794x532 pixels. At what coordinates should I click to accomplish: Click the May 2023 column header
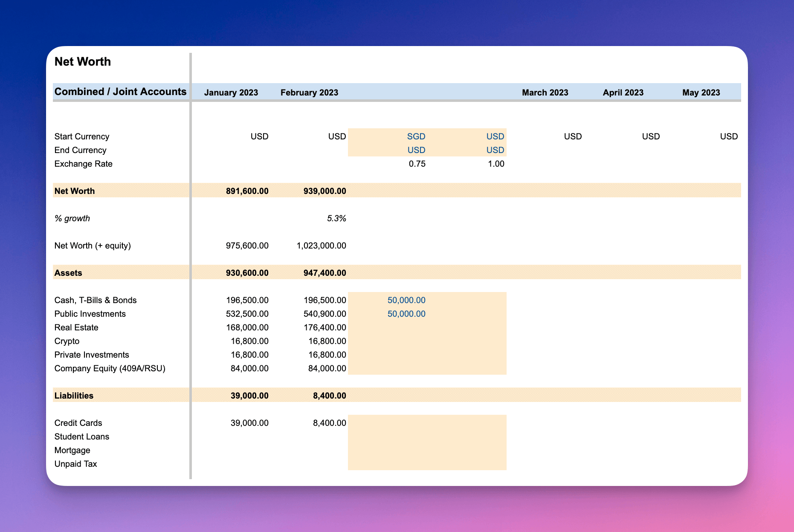coord(701,93)
